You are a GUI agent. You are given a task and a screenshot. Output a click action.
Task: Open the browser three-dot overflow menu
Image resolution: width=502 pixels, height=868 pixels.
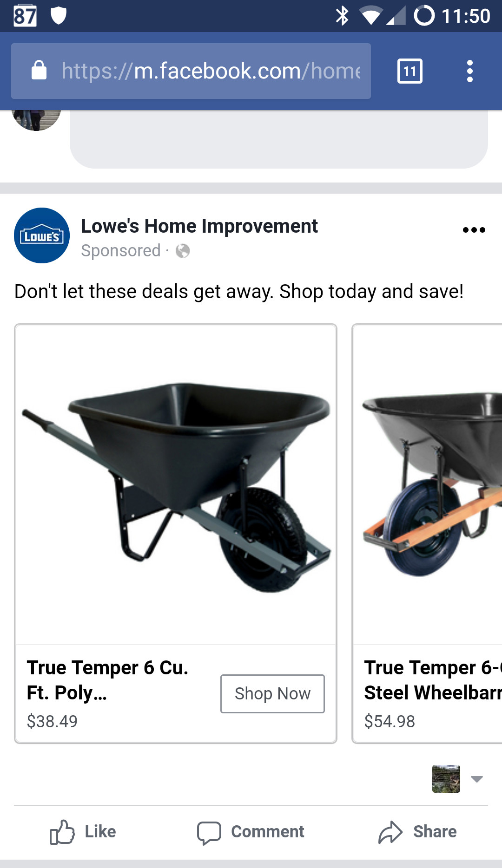(x=470, y=71)
